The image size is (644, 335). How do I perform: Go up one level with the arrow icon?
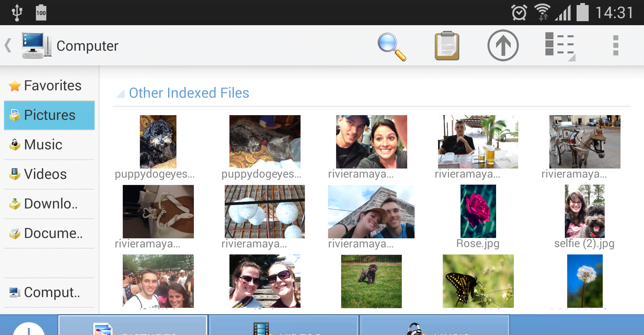[503, 45]
